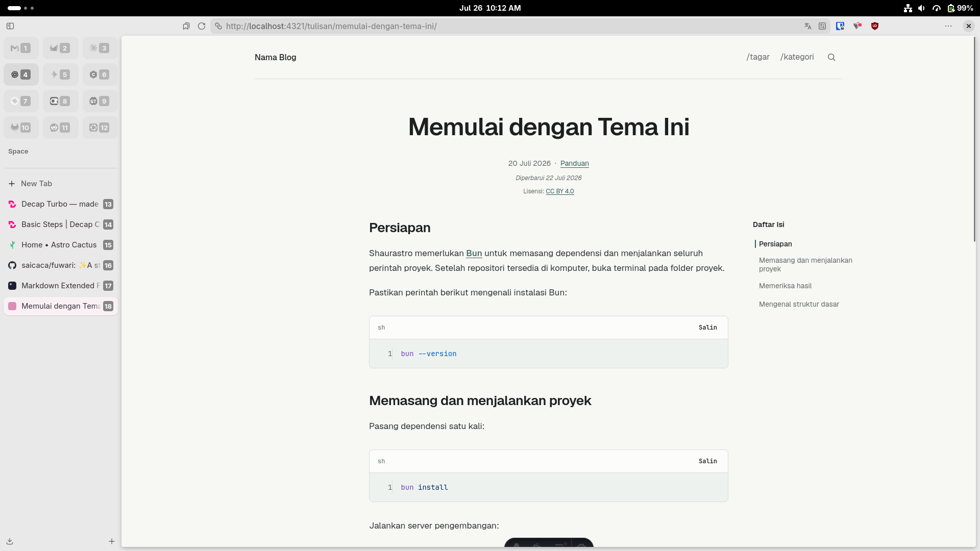Open the Panduan category link

(x=574, y=163)
